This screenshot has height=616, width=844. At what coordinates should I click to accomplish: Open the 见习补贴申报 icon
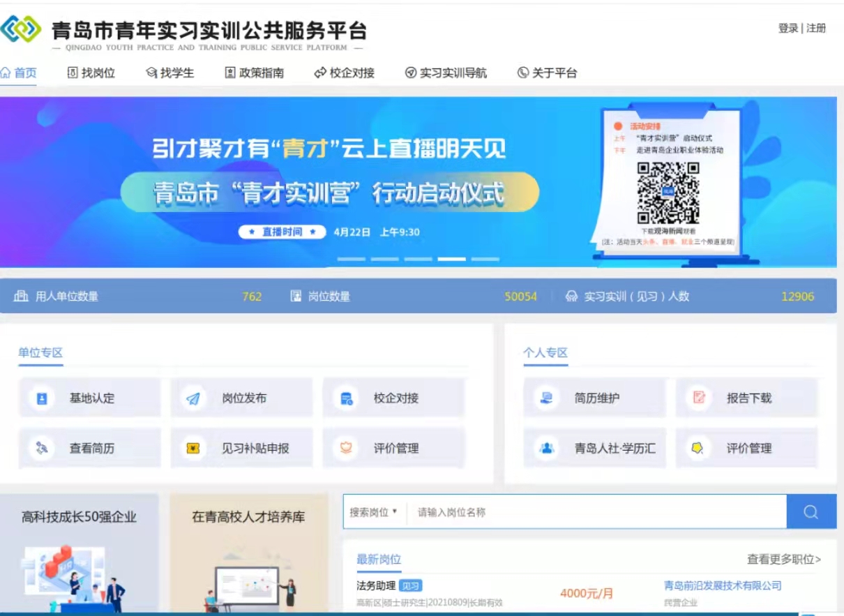tap(194, 449)
